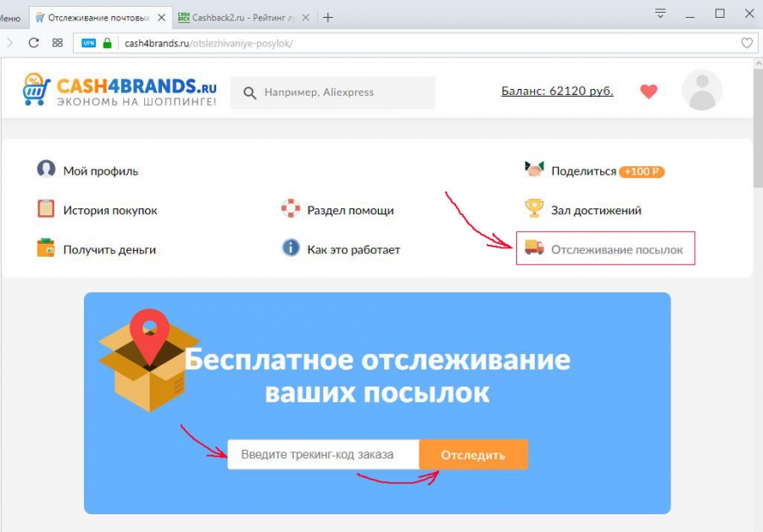This screenshot has height=532, width=763.
Task: Click the blue info circle icon
Action: [291, 247]
